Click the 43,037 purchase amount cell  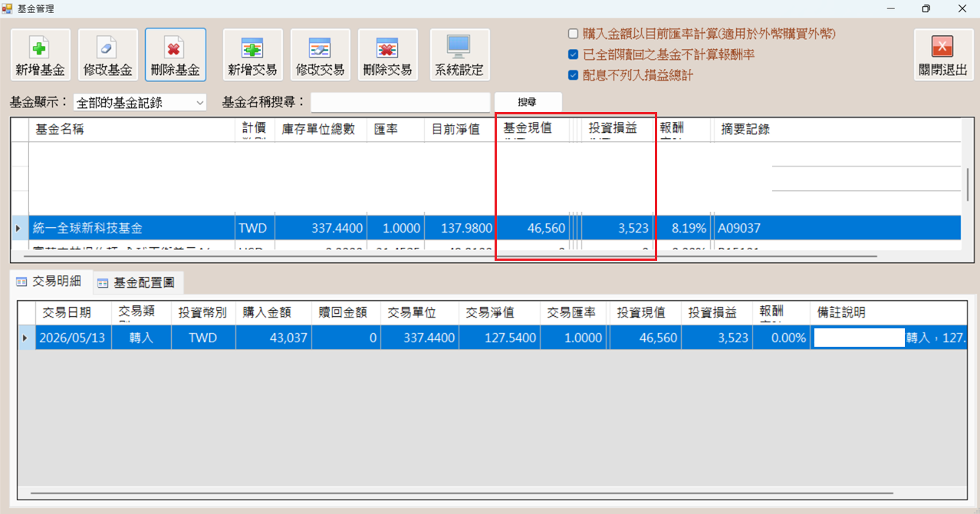point(273,338)
